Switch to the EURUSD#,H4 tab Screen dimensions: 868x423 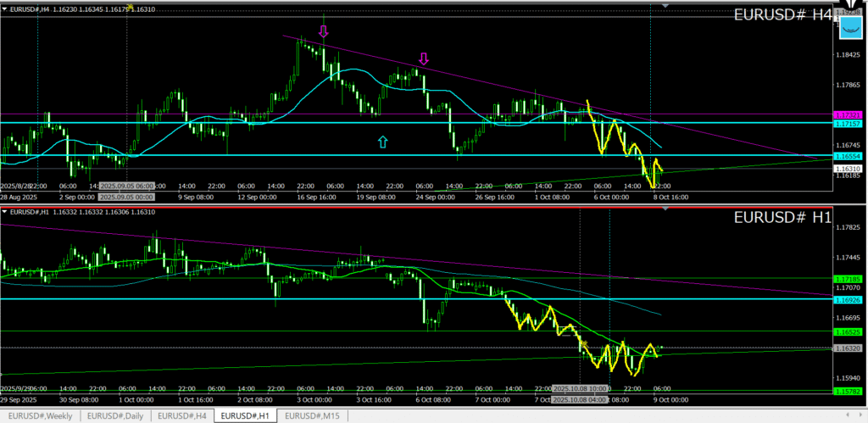point(181,415)
